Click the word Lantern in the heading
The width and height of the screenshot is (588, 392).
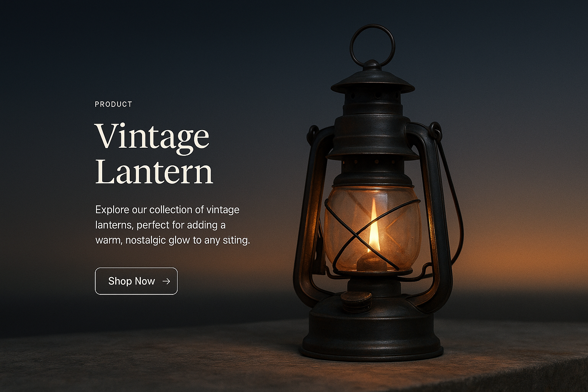click(154, 171)
